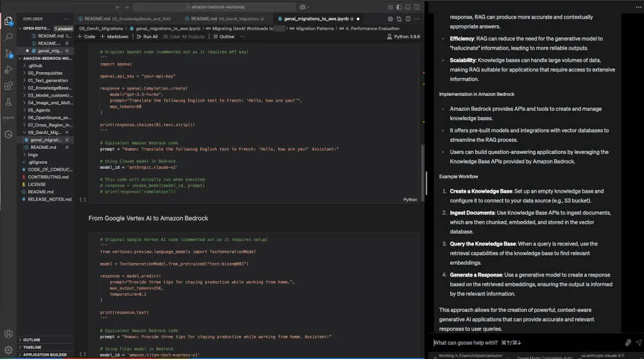Open LICENSE file in Explorer
Image resolution: width=644 pixels, height=359 pixels.
point(37,184)
